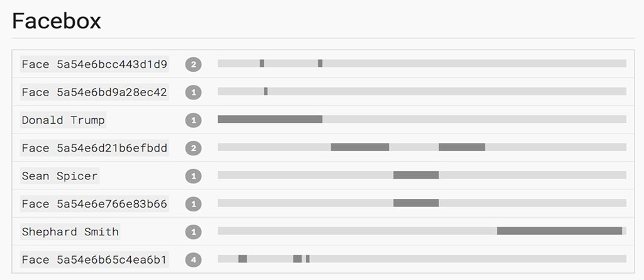Click the count badge next to Face 5a54e6e766e83b66
The image size is (644, 280).
194,204
